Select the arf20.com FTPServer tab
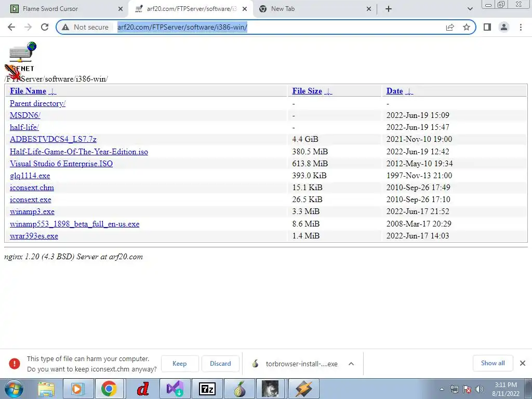The image size is (532, 399). [191, 9]
